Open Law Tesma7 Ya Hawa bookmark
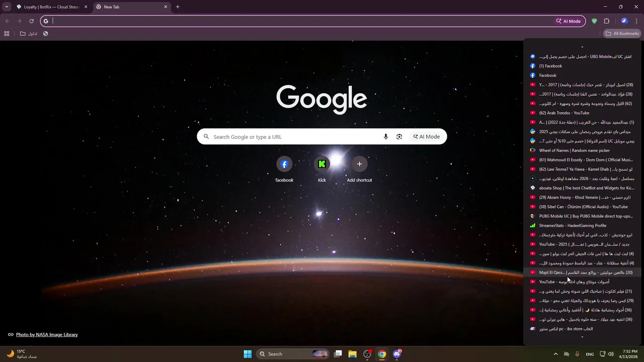644x362 pixels. 582,169
